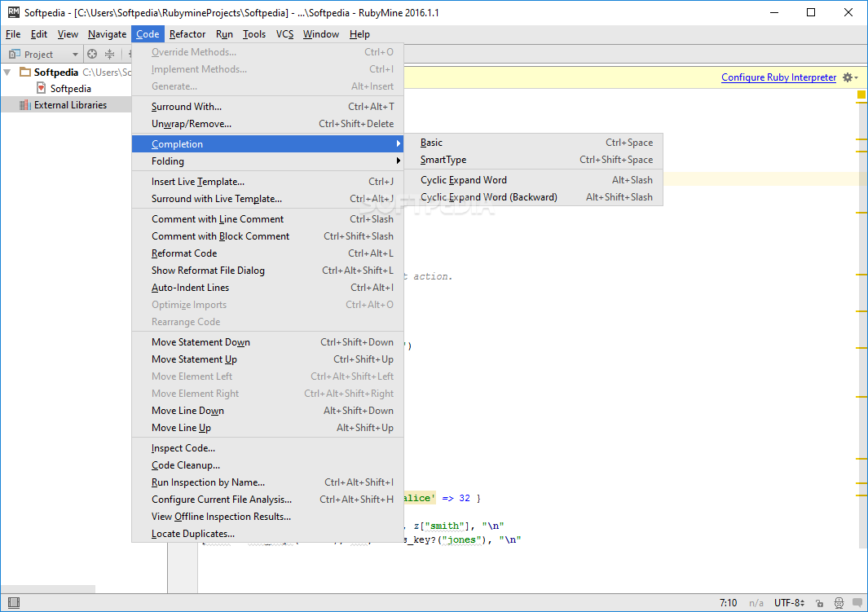Click the Hector inspector icon in status bar
Image resolution: width=868 pixels, height=612 pixels.
[839, 603]
